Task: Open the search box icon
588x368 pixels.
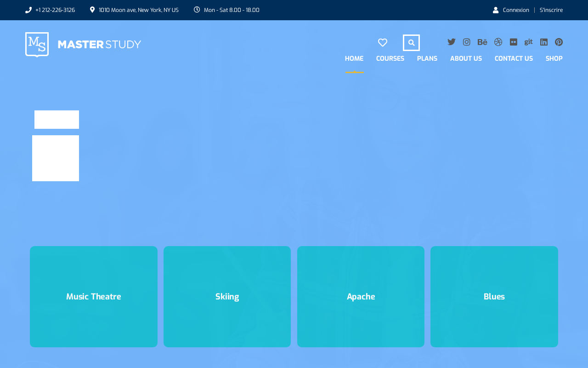Action: tap(411, 43)
